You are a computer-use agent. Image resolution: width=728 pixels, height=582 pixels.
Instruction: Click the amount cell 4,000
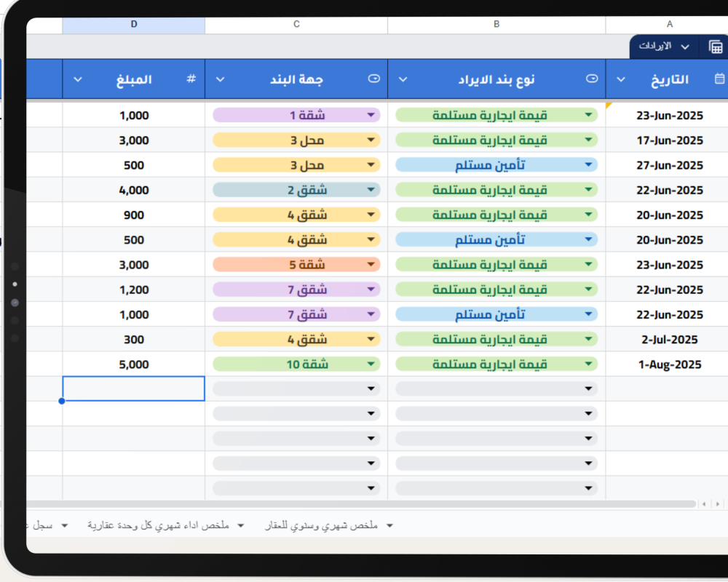[134, 190]
